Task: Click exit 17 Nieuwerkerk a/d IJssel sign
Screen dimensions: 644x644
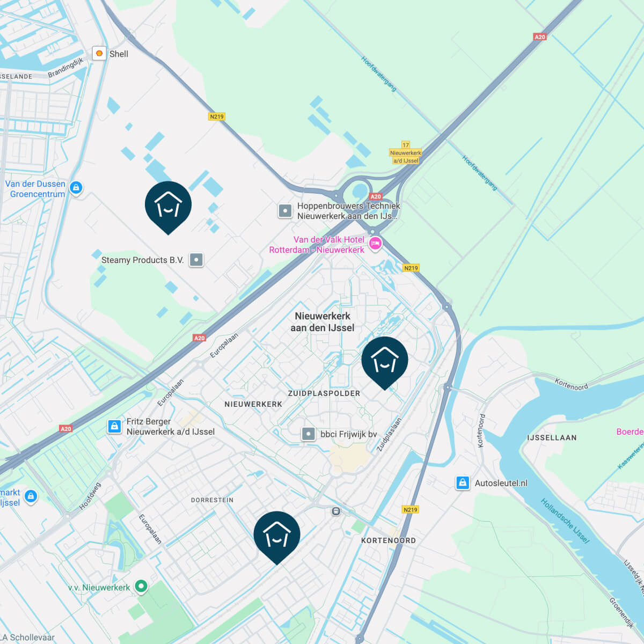Action: [406, 153]
